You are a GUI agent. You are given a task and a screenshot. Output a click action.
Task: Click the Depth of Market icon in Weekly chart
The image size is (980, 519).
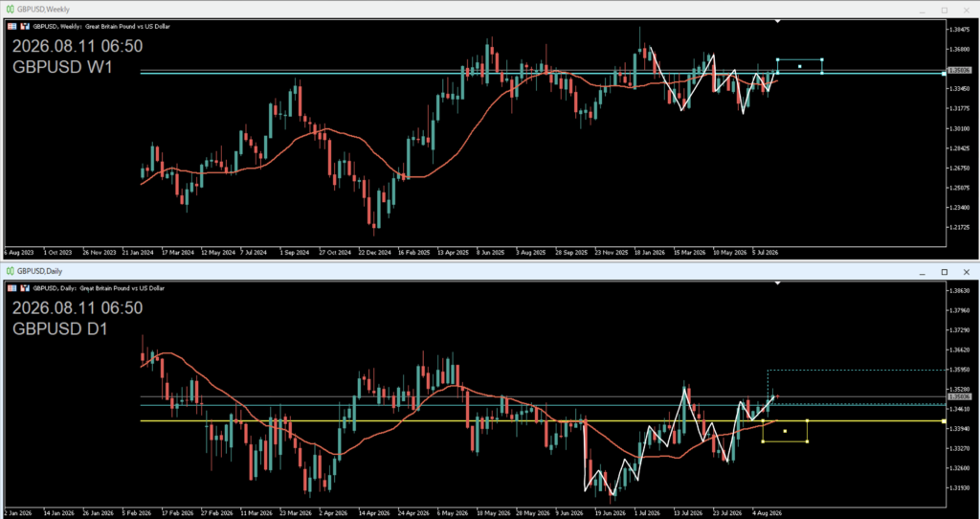pyautogui.click(x=11, y=26)
